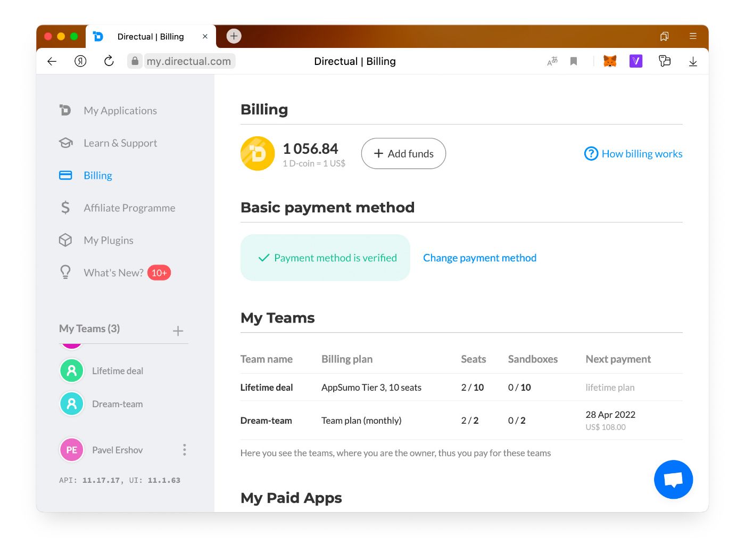This screenshot has width=745, height=560.
Task: Open What's New updates
Action: pos(113,273)
